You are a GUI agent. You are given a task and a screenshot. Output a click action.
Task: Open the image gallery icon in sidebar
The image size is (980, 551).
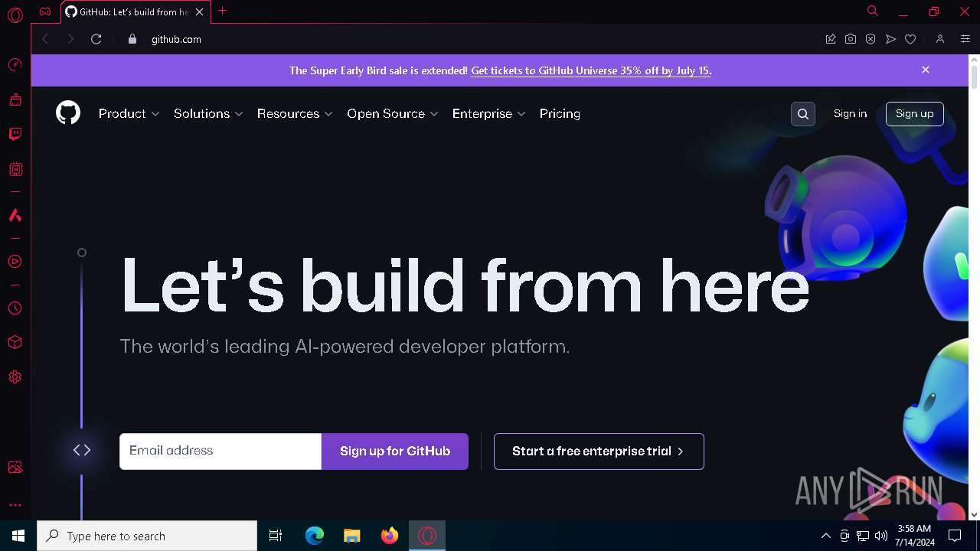(15, 468)
